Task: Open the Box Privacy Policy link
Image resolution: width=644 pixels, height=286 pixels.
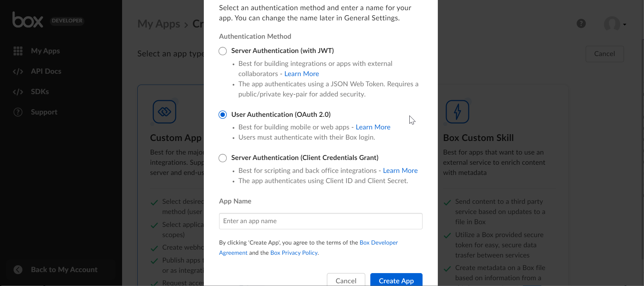Action: [x=293, y=253]
